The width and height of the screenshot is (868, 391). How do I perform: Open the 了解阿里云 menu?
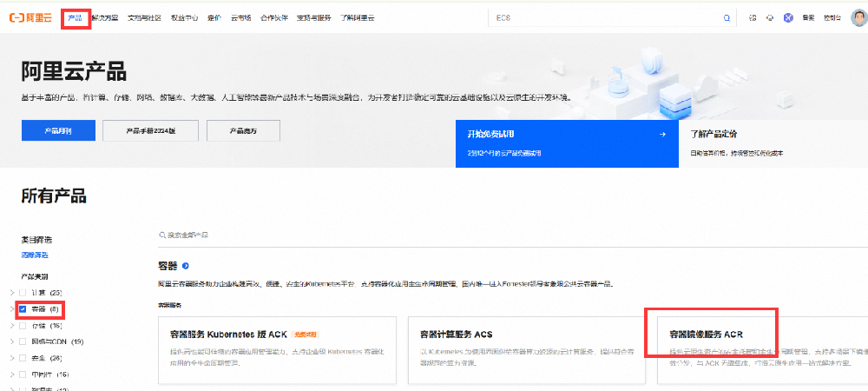coord(357,18)
